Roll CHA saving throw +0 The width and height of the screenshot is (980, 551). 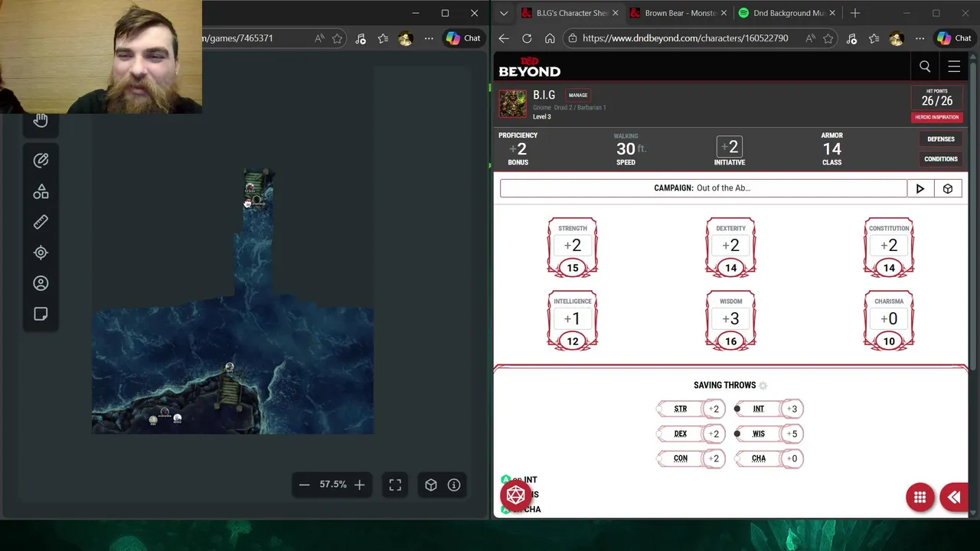(x=792, y=458)
